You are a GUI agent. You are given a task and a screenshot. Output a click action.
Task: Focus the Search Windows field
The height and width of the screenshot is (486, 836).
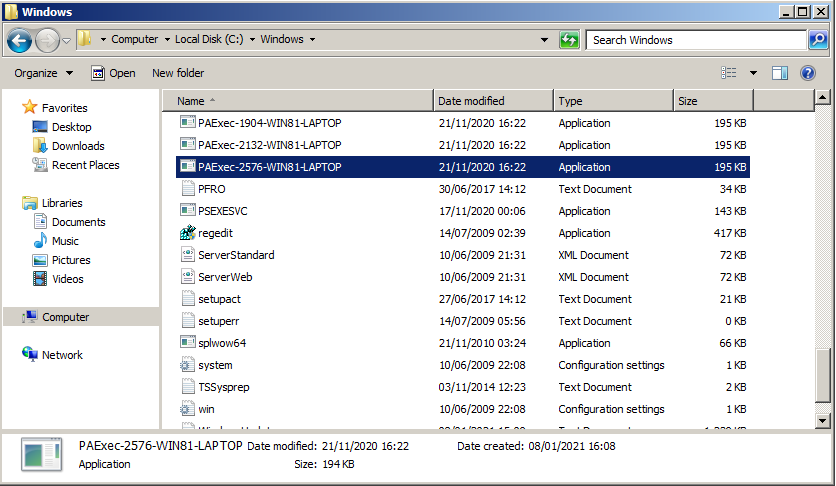[x=696, y=40]
